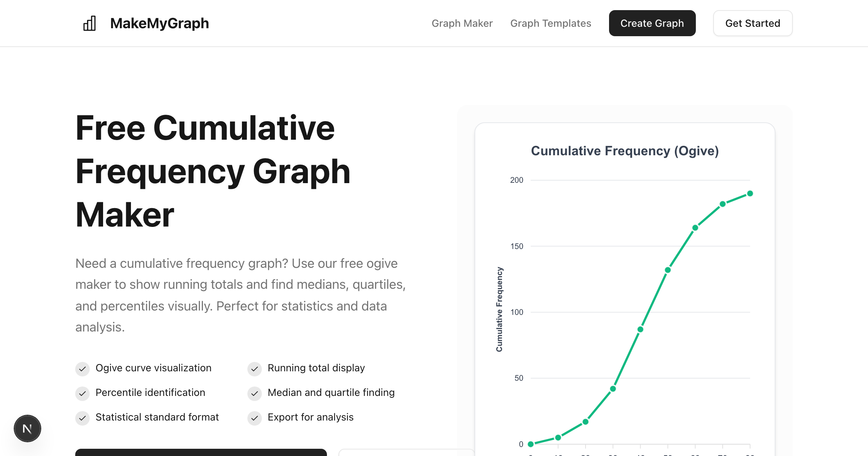The image size is (868, 456).
Task: Click the Cumulative Frequency (Ogive) chart title
Action: click(625, 151)
